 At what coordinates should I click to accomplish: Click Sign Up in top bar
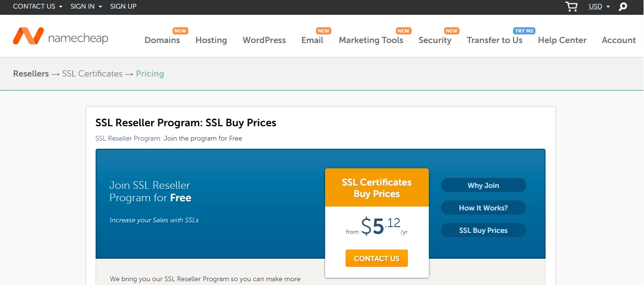pos(123,6)
